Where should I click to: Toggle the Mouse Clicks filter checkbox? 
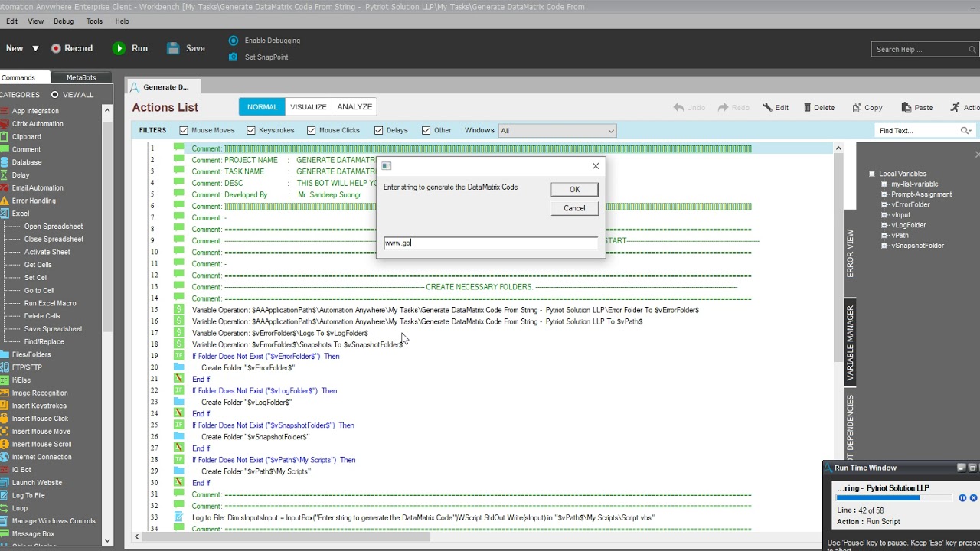[x=311, y=130]
